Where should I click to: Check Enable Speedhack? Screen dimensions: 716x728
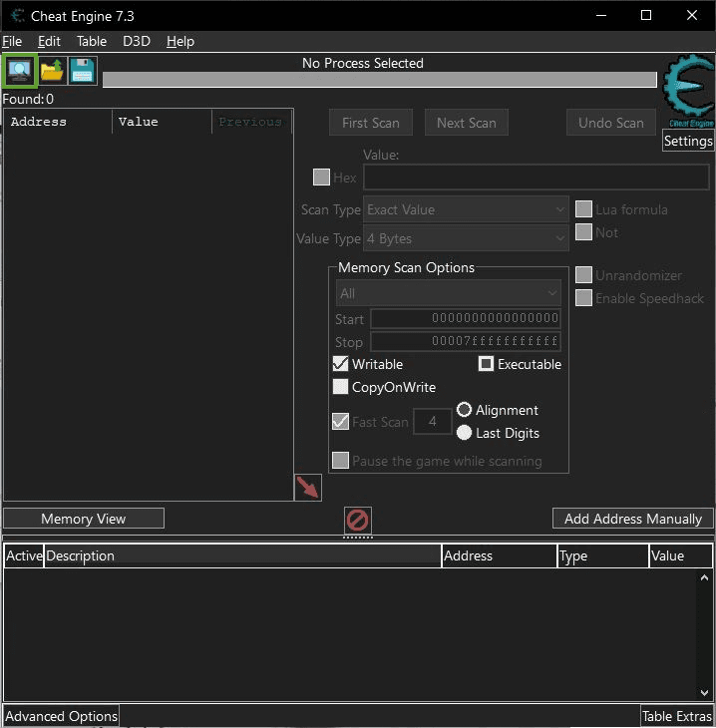click(583, 297)
